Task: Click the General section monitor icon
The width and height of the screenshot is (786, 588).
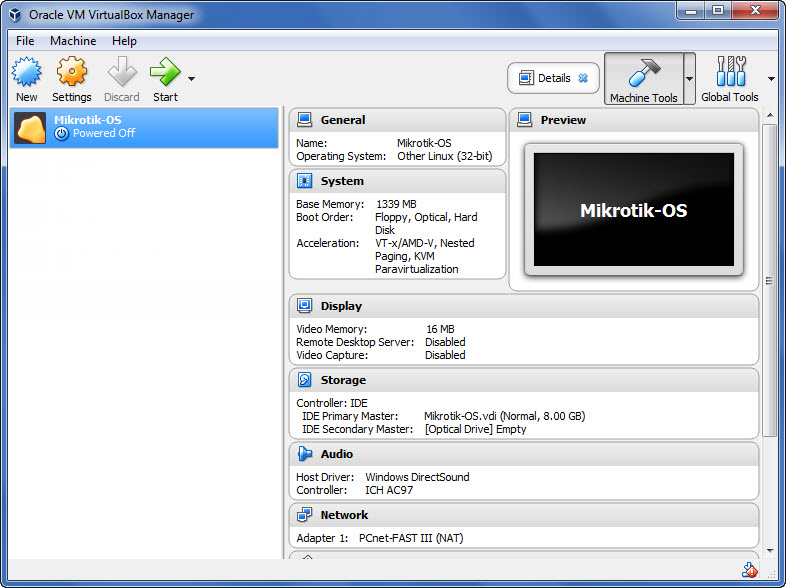Action: pos(304,120)
